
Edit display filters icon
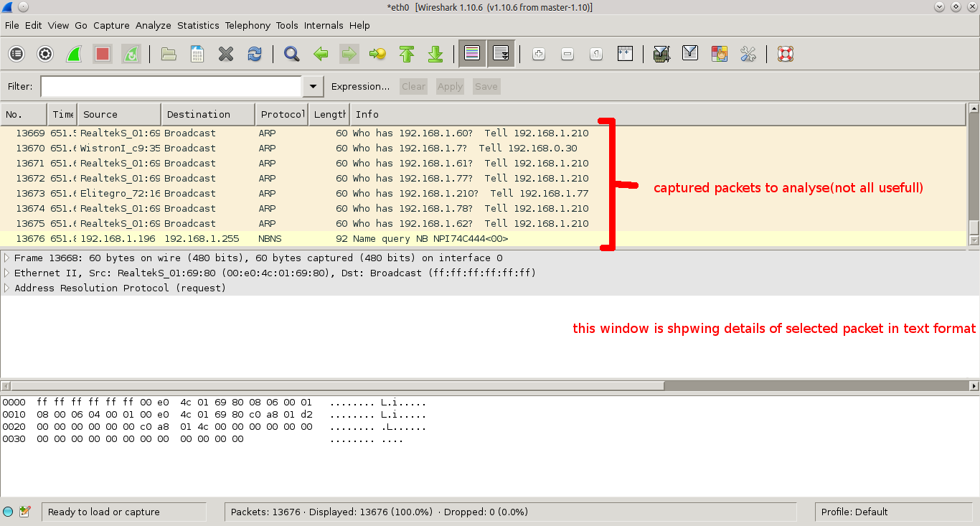click(690, 54)
